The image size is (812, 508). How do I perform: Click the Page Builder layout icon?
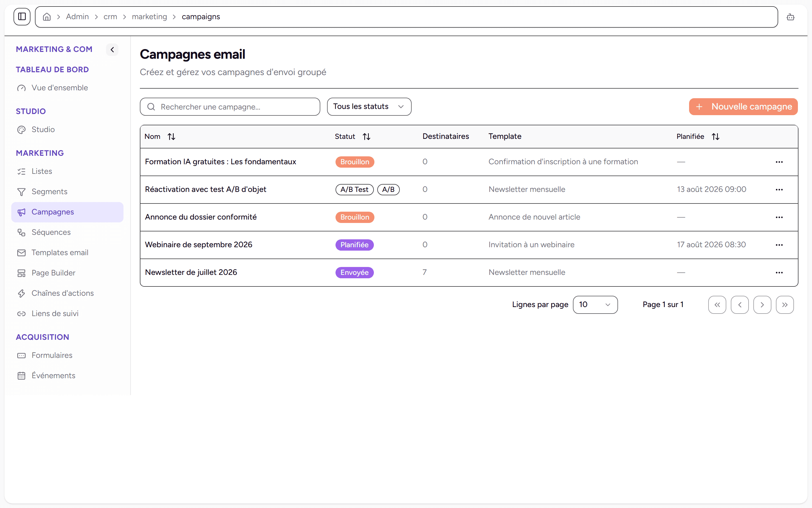pos(21,273)
